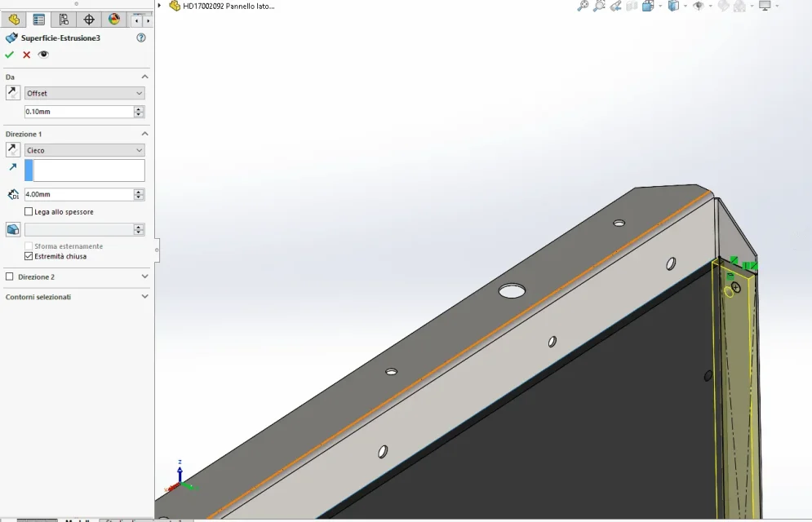Click the 0.10mm offset value field

[78, 112]
